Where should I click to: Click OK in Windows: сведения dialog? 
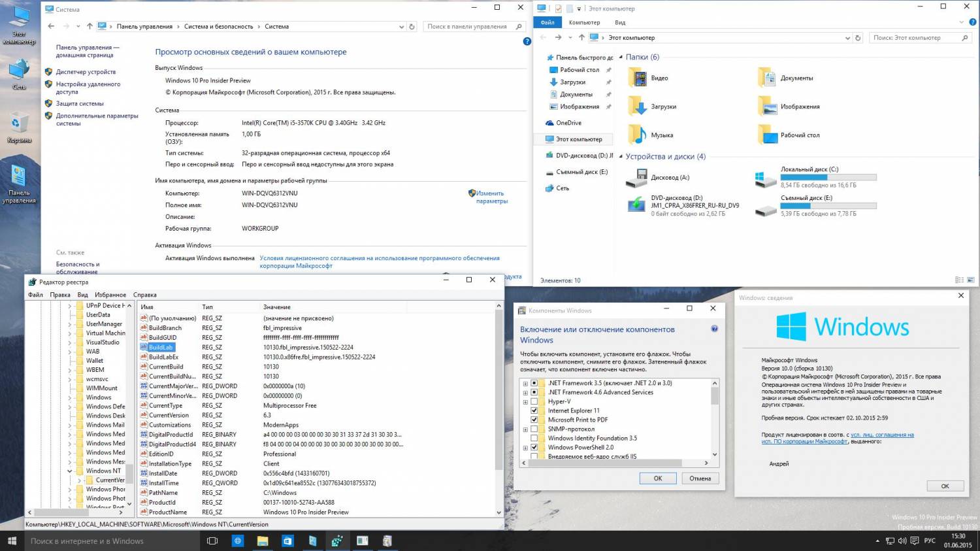click(x=945, y=486)
